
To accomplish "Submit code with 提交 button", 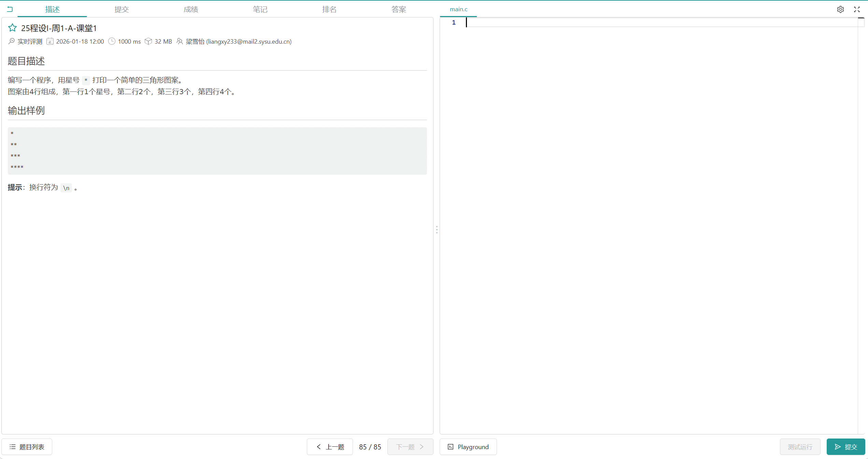I will click(x=845, y=447).
